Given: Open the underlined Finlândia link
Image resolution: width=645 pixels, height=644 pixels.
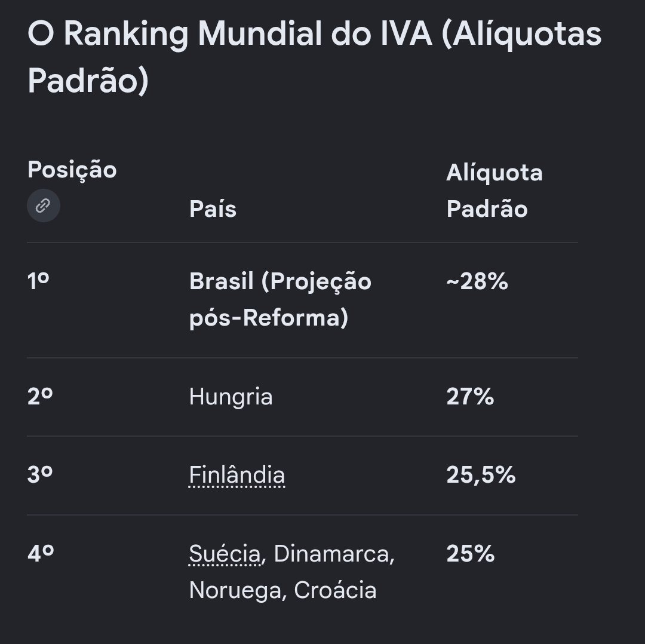Looking at the screenshot, I should [237, 475].
